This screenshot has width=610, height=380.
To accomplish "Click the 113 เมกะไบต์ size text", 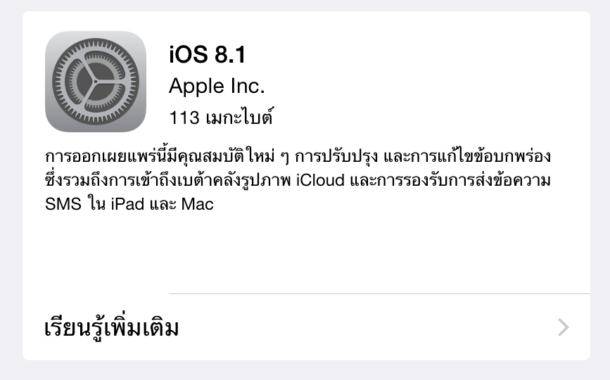I will (x=221, y=117).
